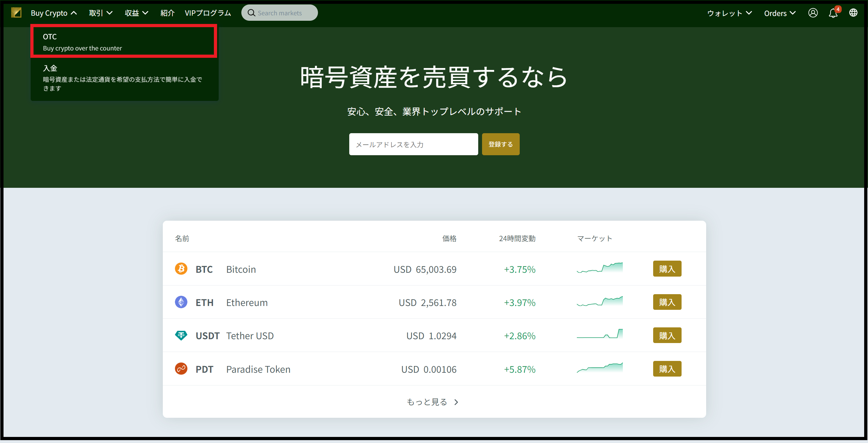Click the +2.86% change value
This screenshot has height=443, width=868.
520,336
